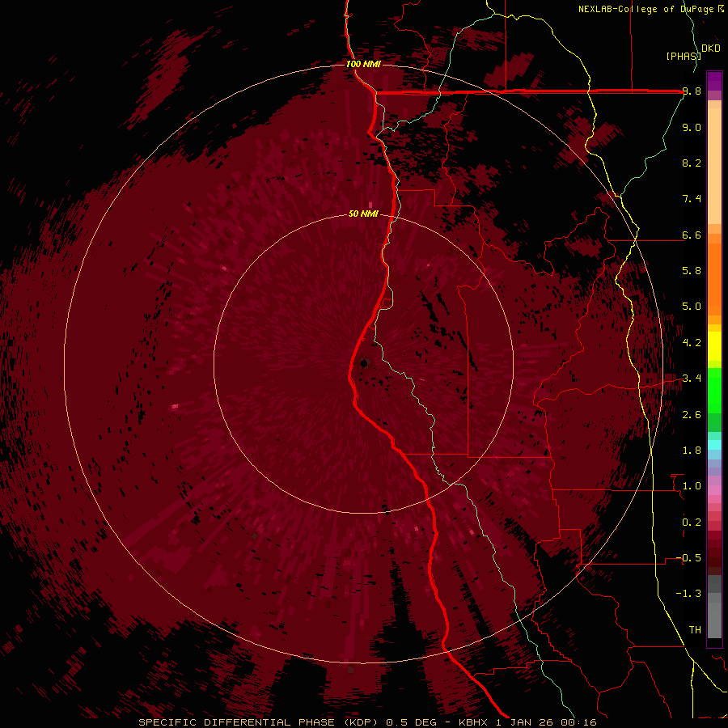Click the -0.5 value on the color scale
Screen dimensions: 728x728
coord(688,558)
